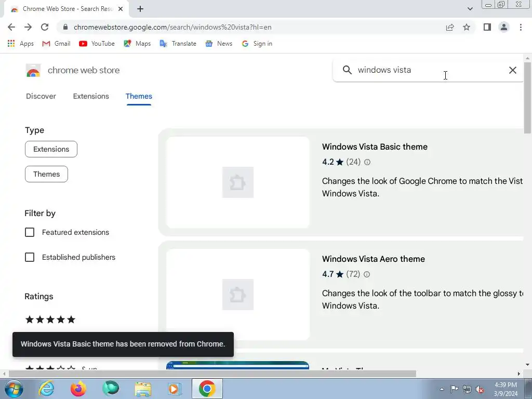532x399 pixels.
Task: Open the Apps bookmark shortcut
Action: [x=20, y=44]
